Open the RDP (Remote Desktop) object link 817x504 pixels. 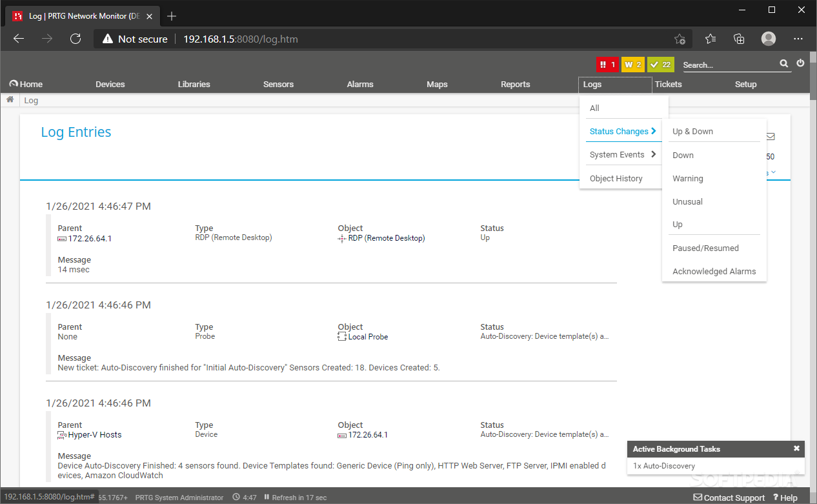coord(387,238)
